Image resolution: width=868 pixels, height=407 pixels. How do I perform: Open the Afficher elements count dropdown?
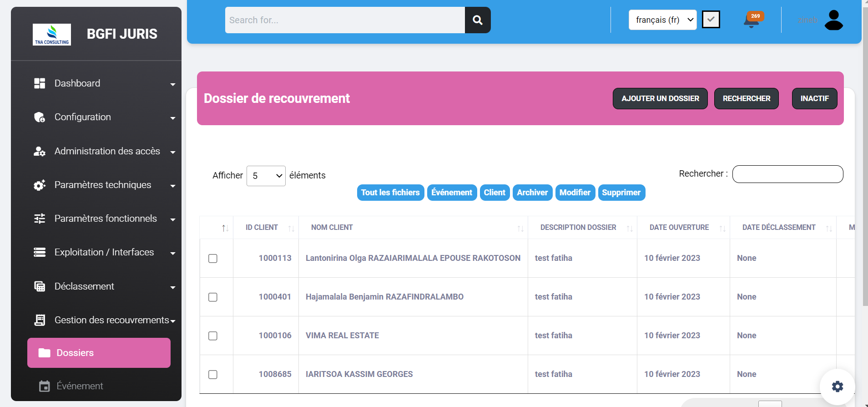(266, 176)
